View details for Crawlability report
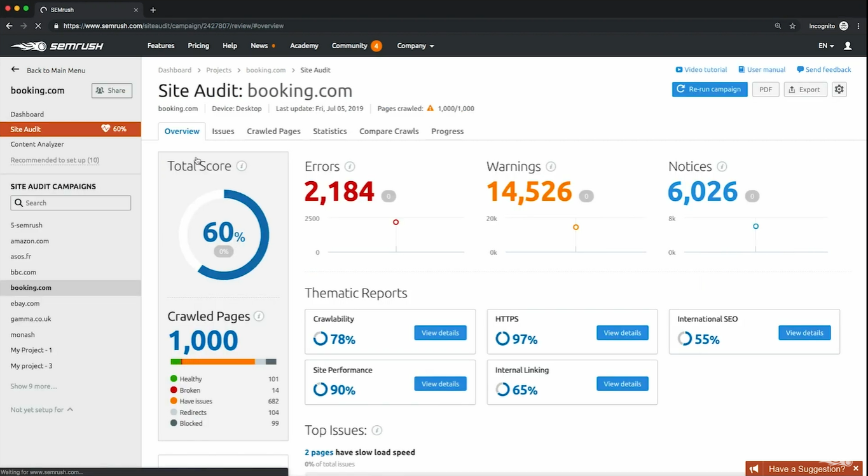Image resolution: width=868 pixels, height=476 pixels. [440, 333]
